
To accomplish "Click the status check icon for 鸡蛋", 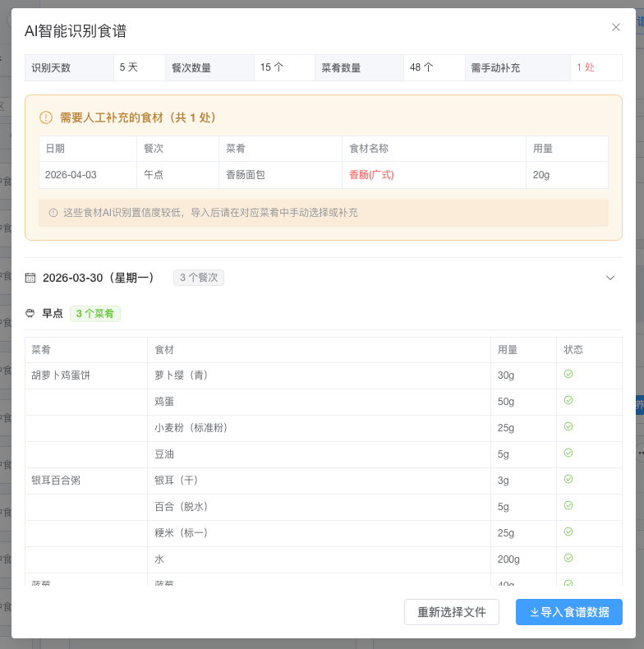I will click(x=568, y=400).
